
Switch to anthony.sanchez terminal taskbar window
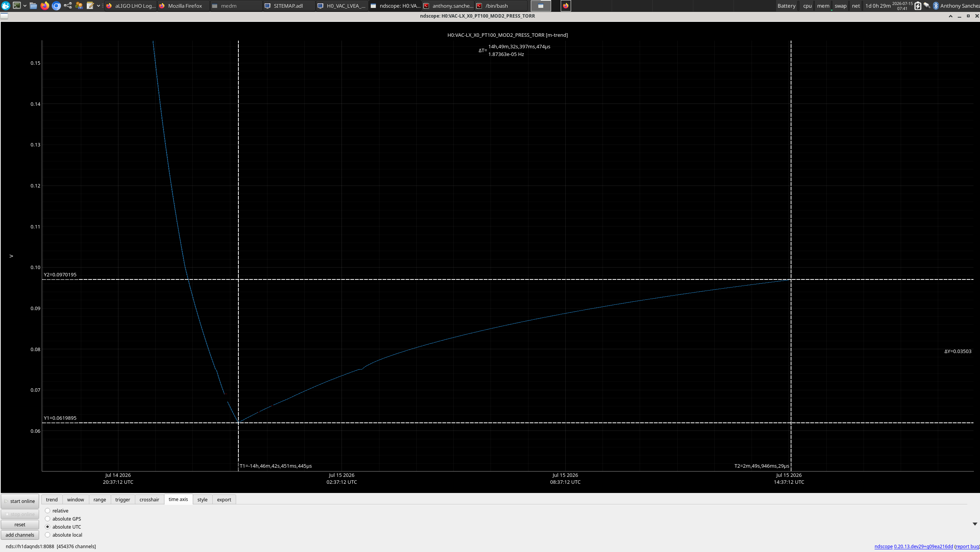coord(448,6)
